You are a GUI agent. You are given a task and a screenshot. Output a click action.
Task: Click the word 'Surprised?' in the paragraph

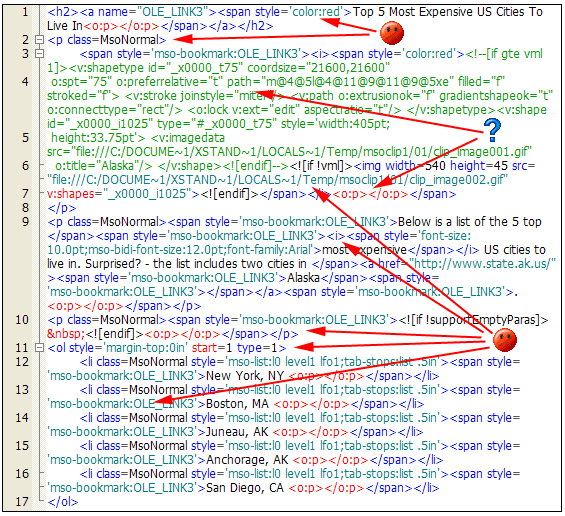pos(113,264)
